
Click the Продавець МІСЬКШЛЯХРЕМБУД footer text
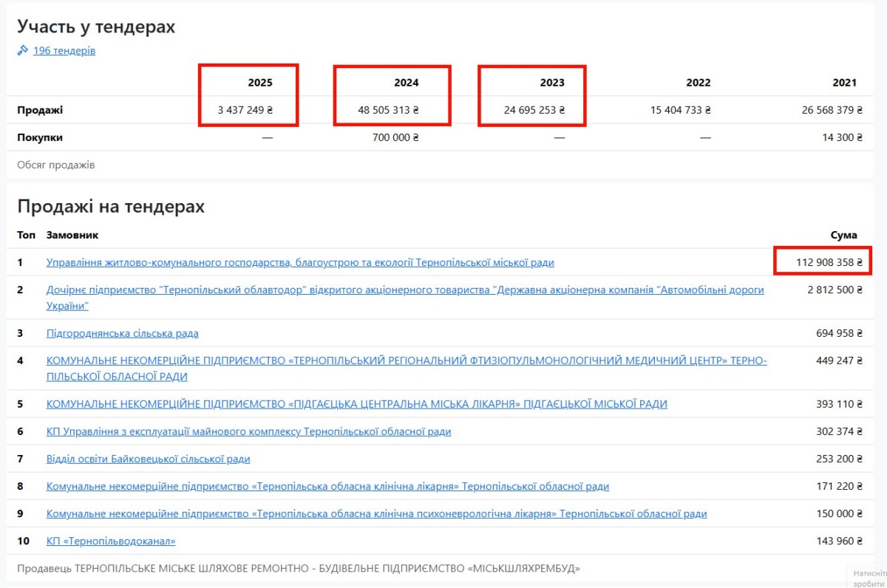pyautogui.click(x=299, y=568)
